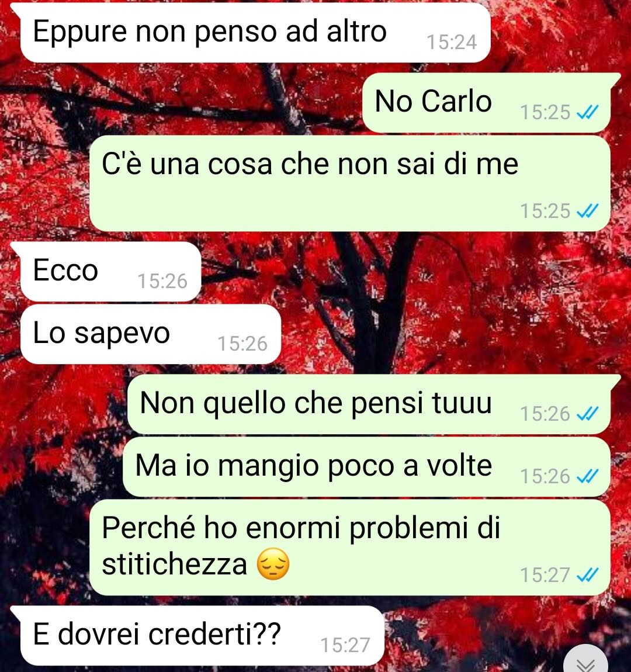The height and width of the screenshot is (672, 631).
Task: Tap the 15:27 timestamp on 'E dovrei crederti??'
Action: 345,645
